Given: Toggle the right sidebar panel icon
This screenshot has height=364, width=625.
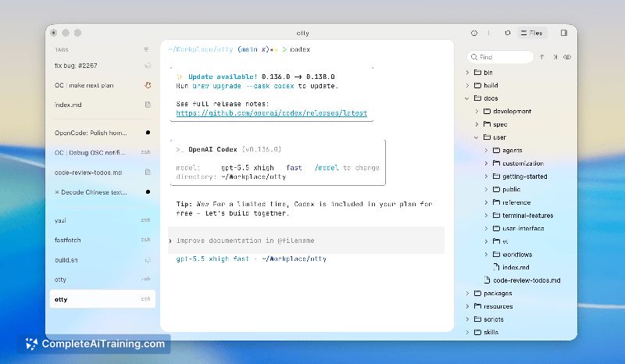Looking at the screenshot, I should coord(563,33).
